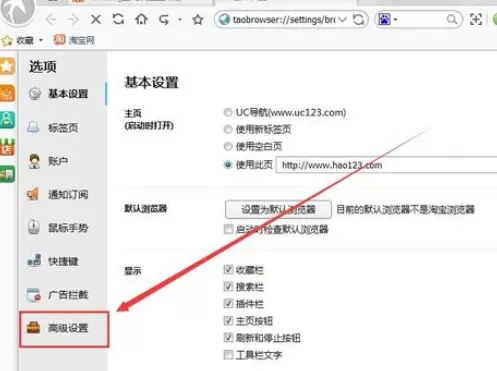Click the address bar URL field
The image size is (497, 371).
click(283, 20)
